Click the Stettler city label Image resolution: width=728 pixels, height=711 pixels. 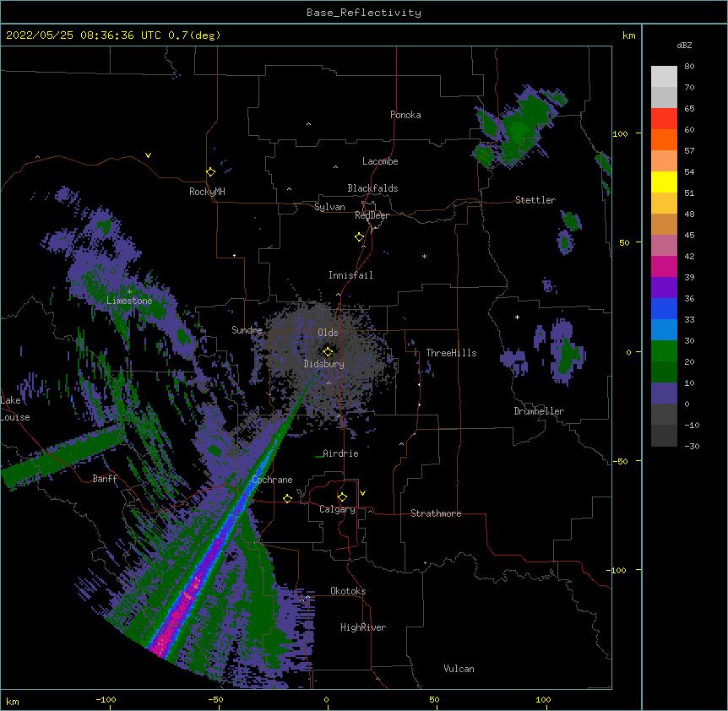click(x=535, y=200)
